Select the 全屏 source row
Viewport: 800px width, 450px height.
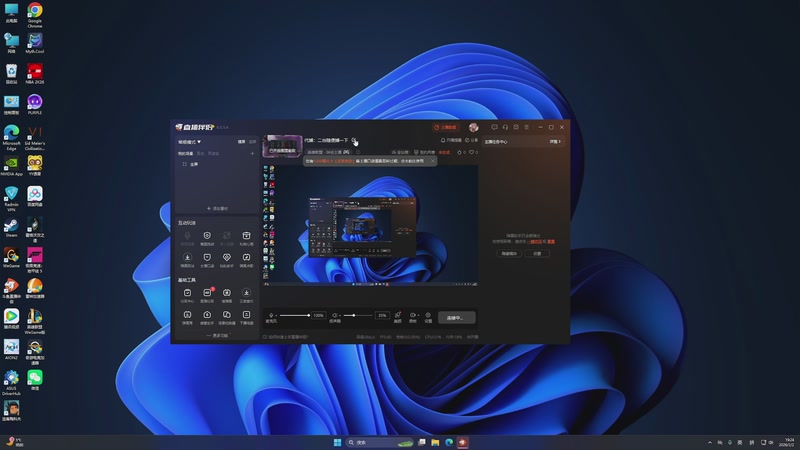217,164
